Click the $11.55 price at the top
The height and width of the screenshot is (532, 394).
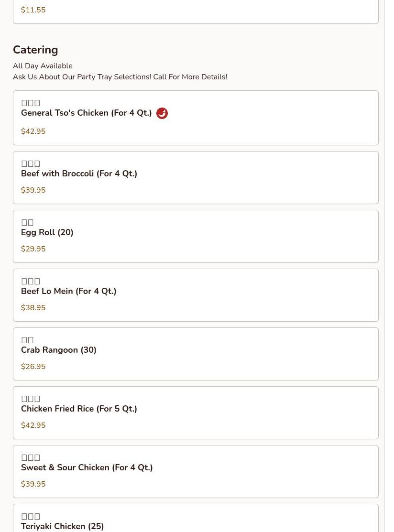[x=33, y=10]
